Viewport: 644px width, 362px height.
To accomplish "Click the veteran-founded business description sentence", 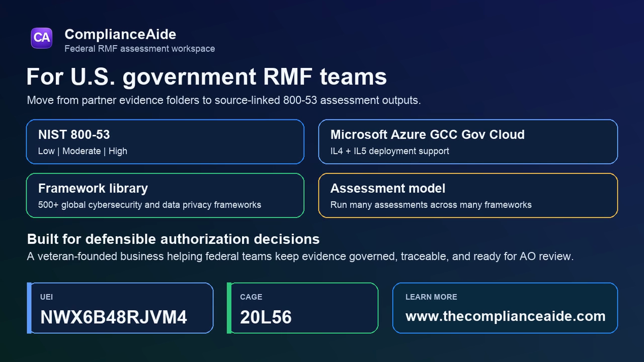I will click(x=300, y=256).
